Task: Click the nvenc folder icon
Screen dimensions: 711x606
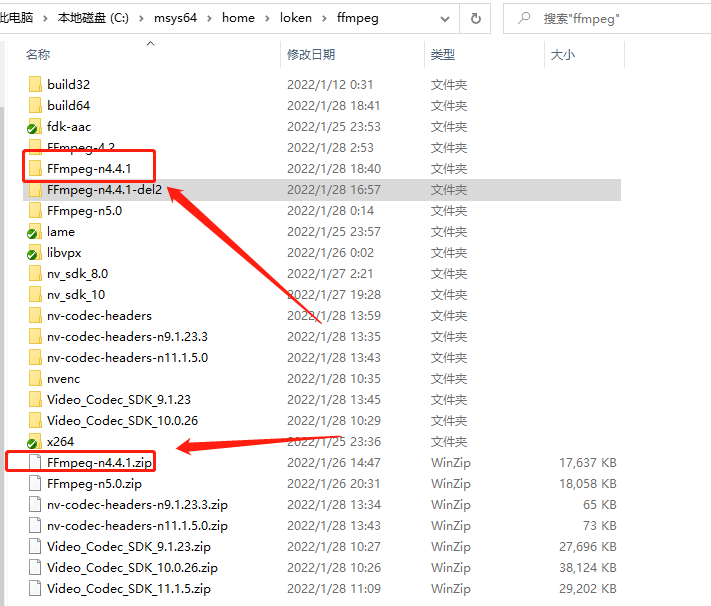Action: 35,379
